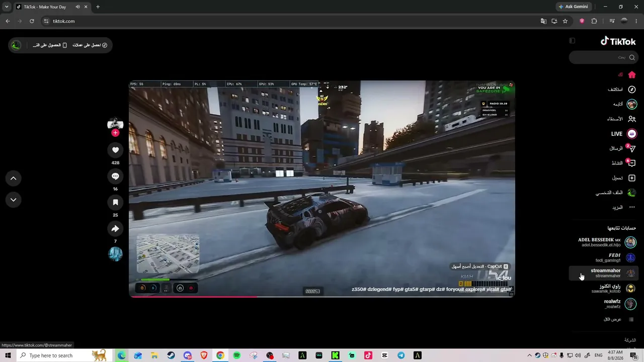Open the media controls music icon
The height and width of the screenshot is (362, 644).
point(612,21)
